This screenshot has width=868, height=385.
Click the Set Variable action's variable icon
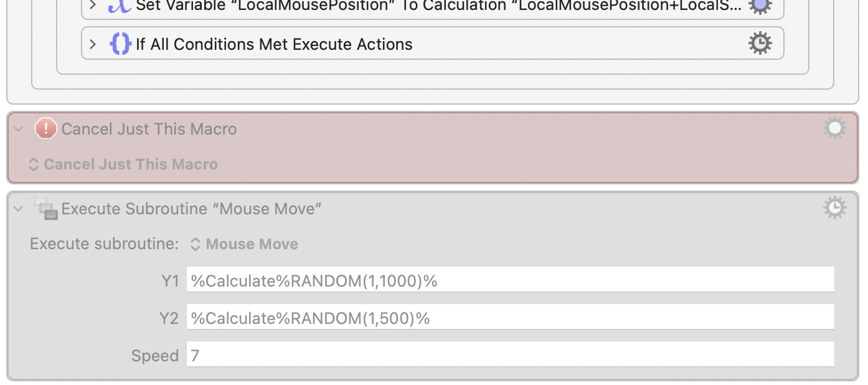(x=119, y=5)
